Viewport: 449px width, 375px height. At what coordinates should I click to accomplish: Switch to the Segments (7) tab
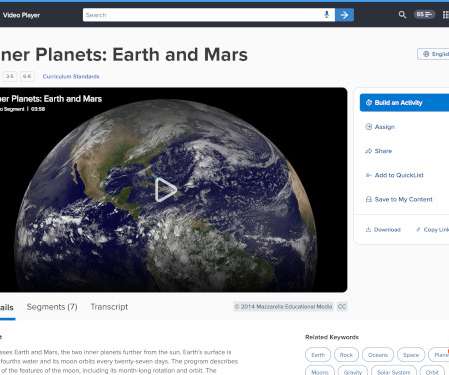point(52,307)
